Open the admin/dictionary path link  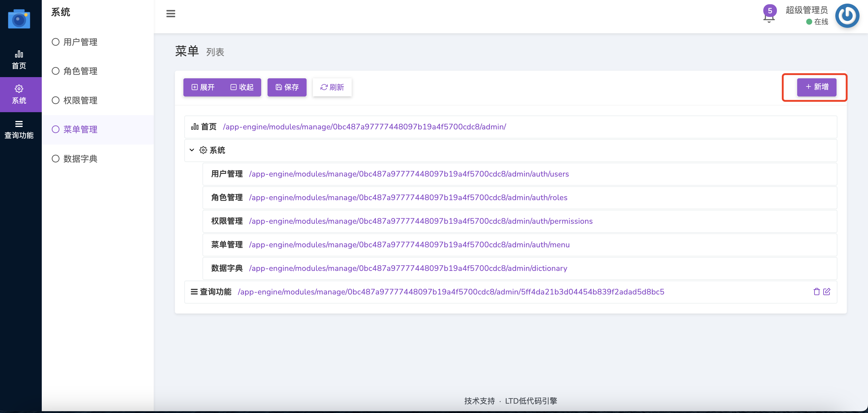tap(408, 268)
